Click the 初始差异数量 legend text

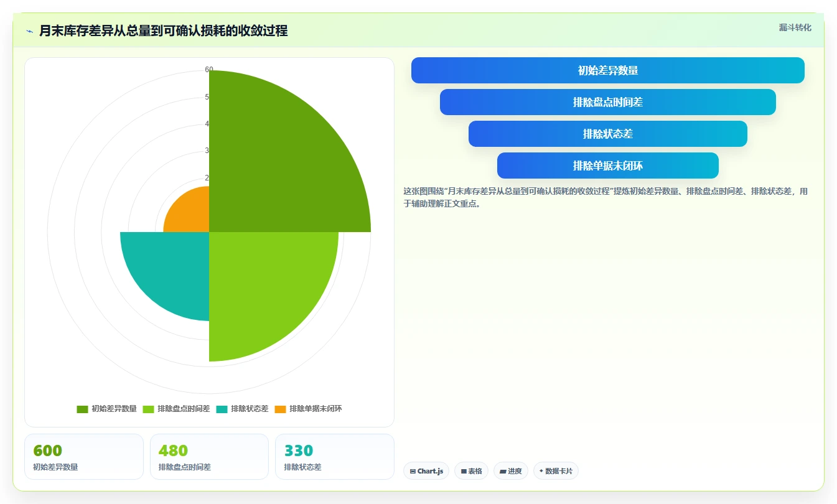tap(114, 409)
